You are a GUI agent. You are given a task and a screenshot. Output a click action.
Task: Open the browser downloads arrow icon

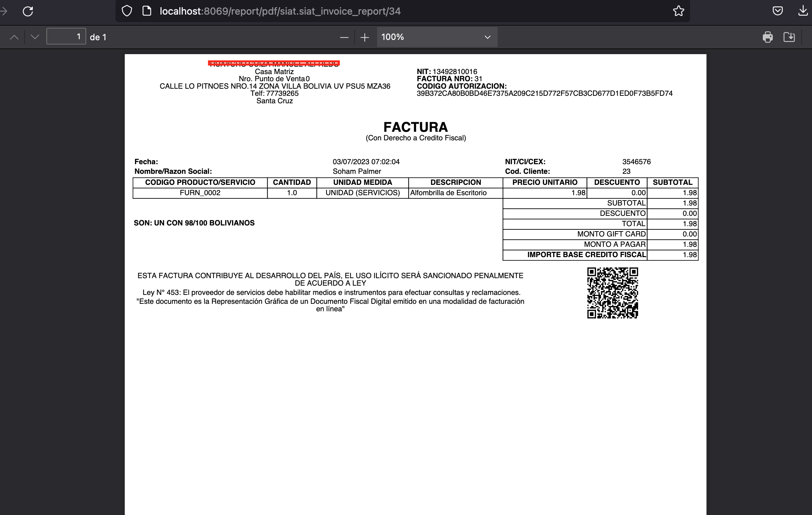pos(803,11)
